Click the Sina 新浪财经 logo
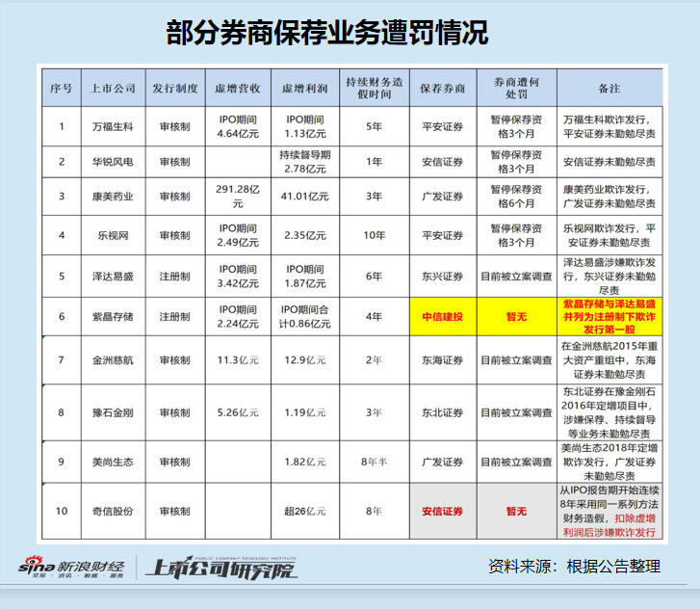This screenshot has width=700, height=609. tap(71, 567)
